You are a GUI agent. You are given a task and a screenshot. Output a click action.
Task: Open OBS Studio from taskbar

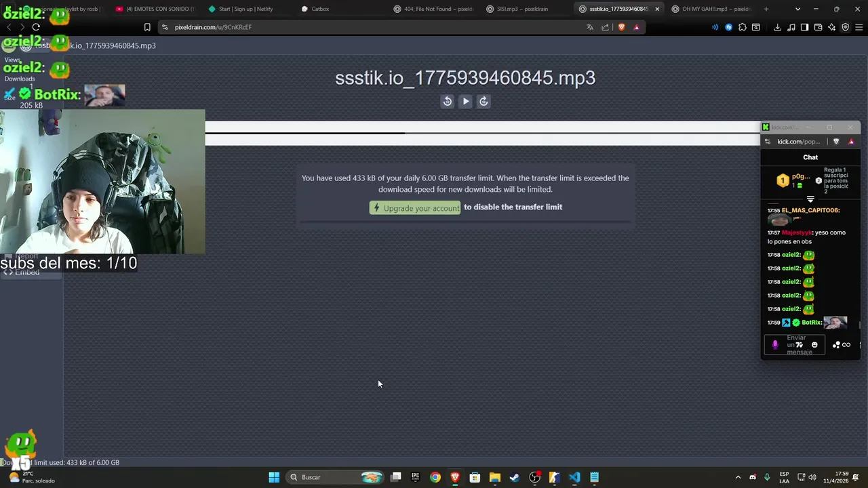click(x=534, y=477)
